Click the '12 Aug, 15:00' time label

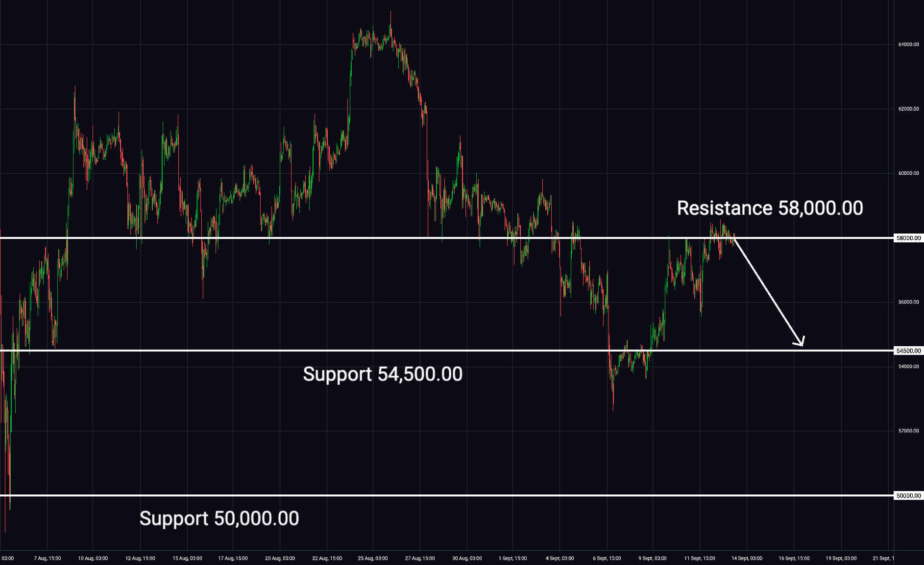click(140, 558)
